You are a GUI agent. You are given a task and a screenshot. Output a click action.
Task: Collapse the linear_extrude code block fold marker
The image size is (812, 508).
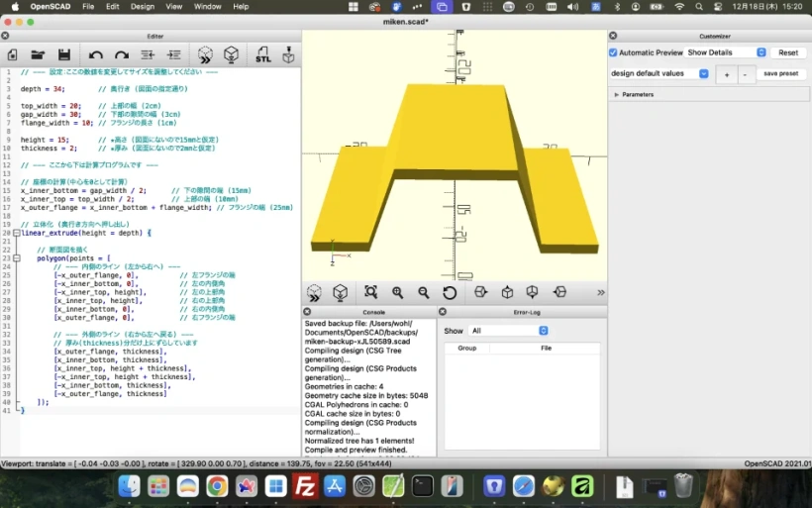pos(17,233)
